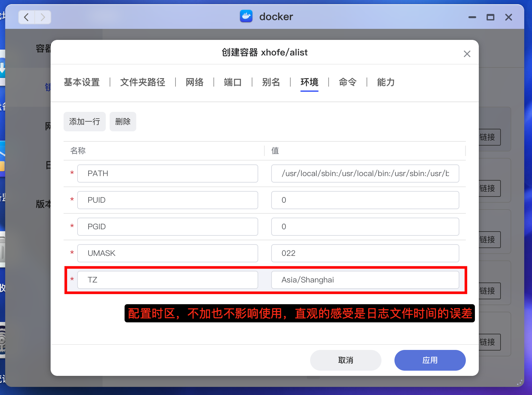Viewport: 532px width, 395px height.
Task: Click the 删除 button
Action: coord(123,122)
